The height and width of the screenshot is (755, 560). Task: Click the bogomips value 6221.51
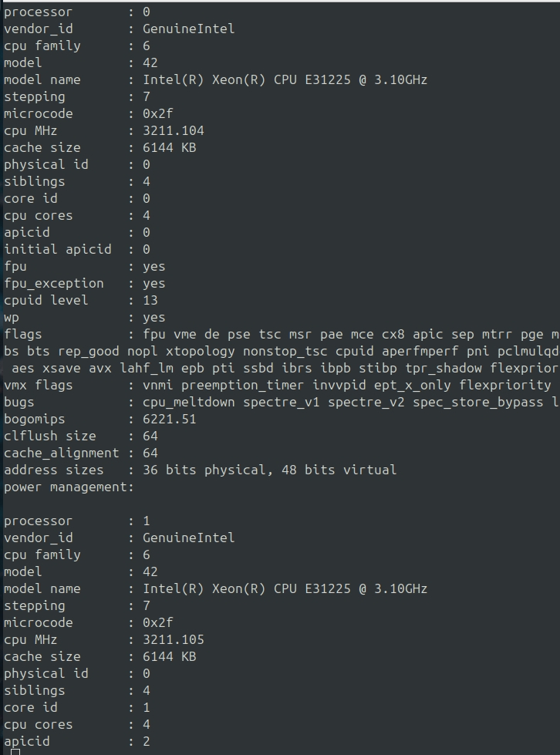[170, 419]
